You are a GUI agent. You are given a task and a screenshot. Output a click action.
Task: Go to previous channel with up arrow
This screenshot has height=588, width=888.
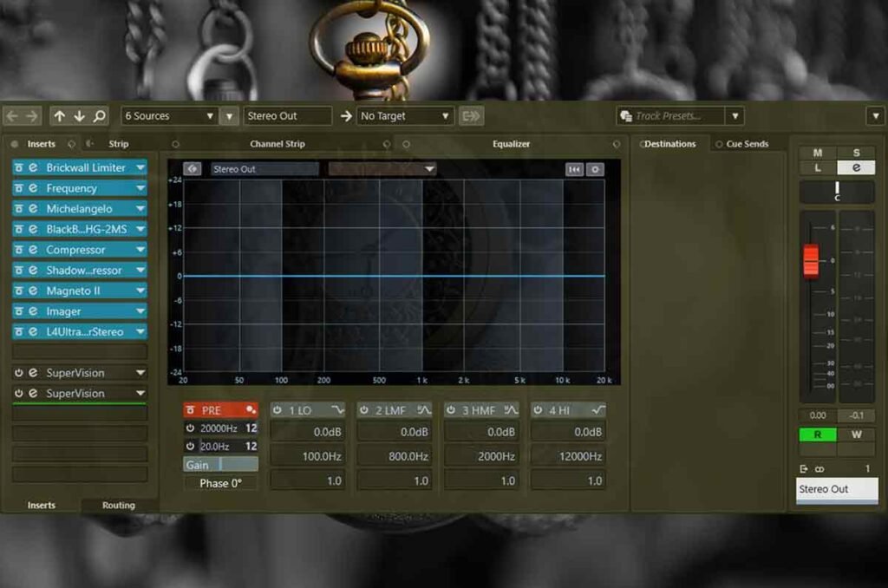coord(60,116)
